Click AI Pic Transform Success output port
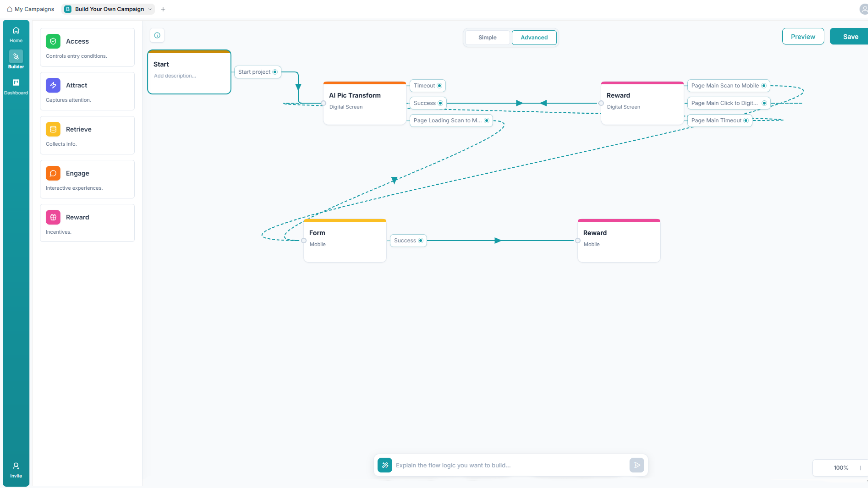Image resolution: width=868 pixels, height=488 pixels. [x=440, y=103]
